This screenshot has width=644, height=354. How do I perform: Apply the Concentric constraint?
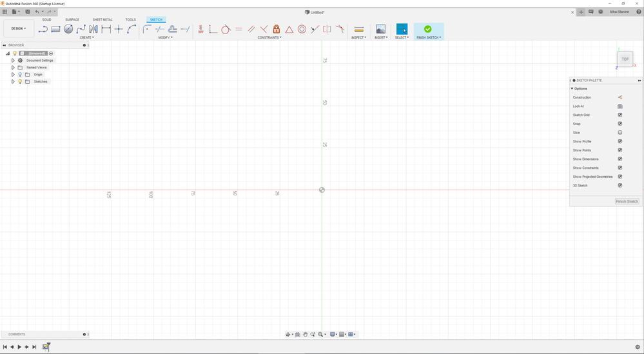pos(302,29)
